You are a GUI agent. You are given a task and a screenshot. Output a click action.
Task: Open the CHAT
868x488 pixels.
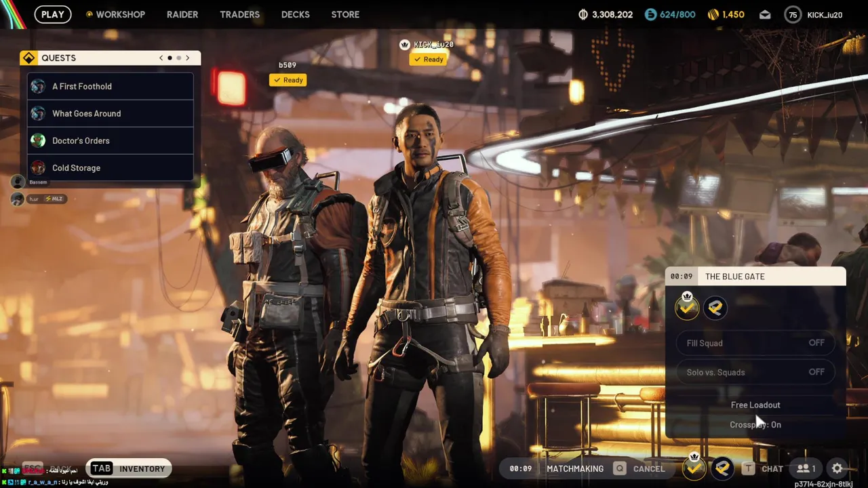click(x=772, y=468)
